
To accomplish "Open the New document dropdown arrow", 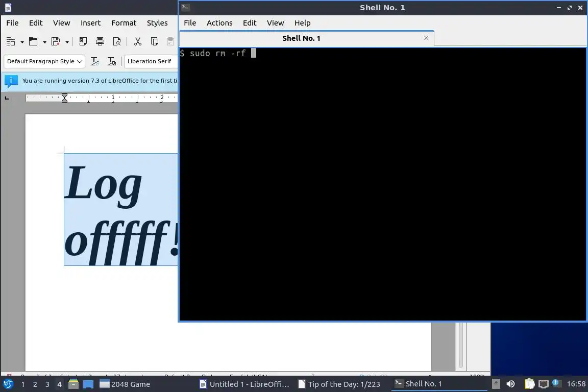I will (22, 42).
